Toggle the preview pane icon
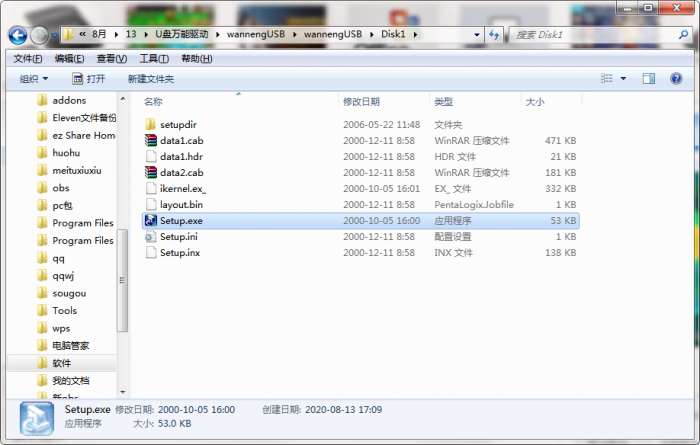The width and height of the screenshot is (700, 445). 649,79
